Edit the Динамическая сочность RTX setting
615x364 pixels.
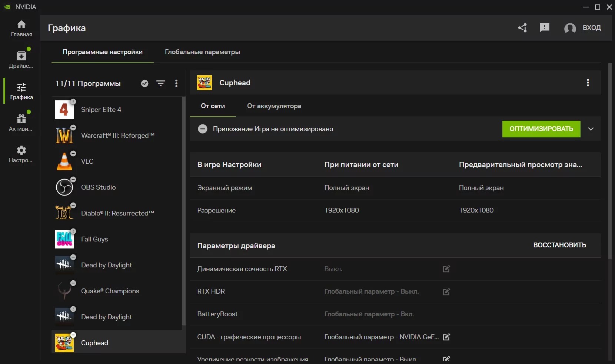coord(446,269)
